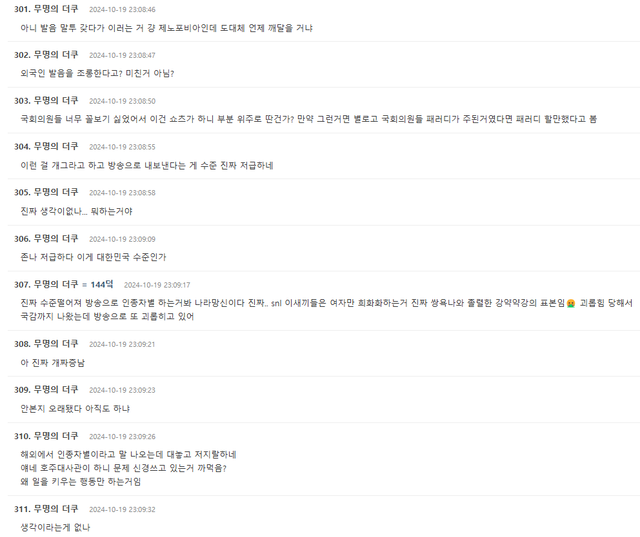This screenshot has width=640, height=537.
Task: Click the first line of comment 310
Action: click(x=128, y=455)
